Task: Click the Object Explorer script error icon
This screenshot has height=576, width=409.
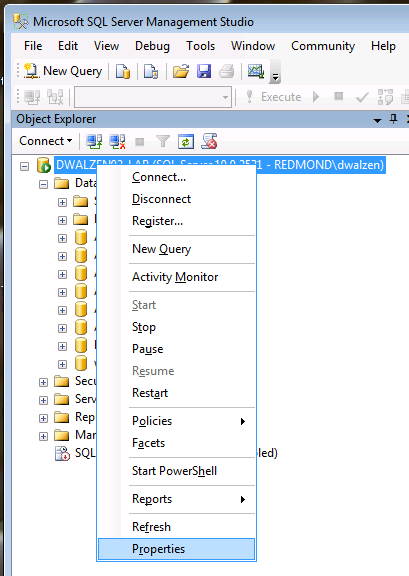Action: (x=209, y=141)
